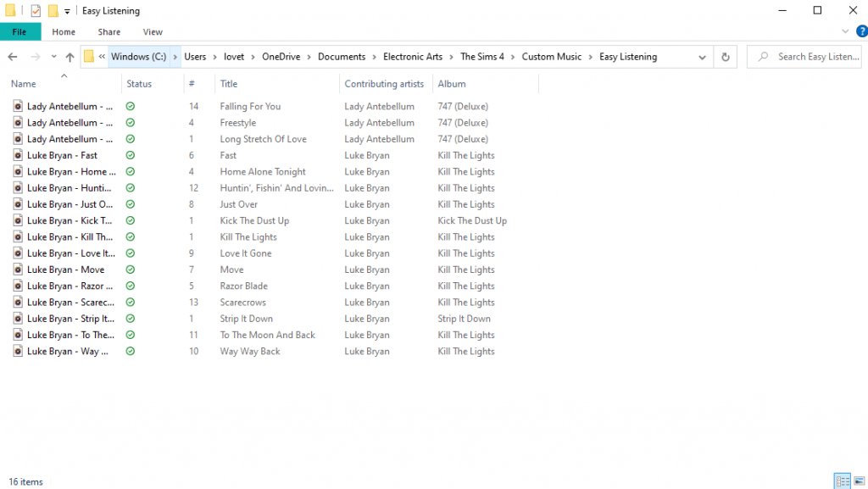
Task: Switch to Large icons view layout
Action: pyautogui.click(x=860, y=481)
